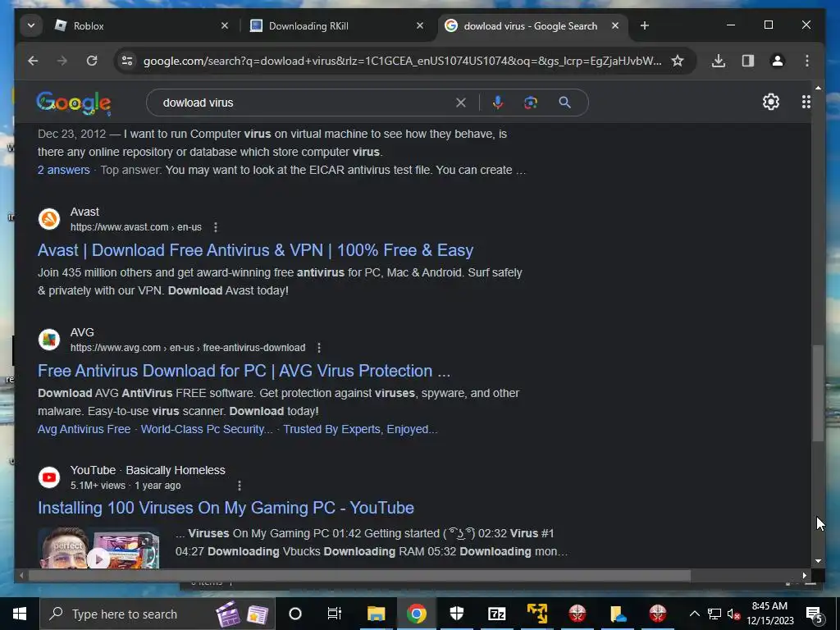Open the tab search dropdown arrow
The image size is (840, 630).
(31, 25)
